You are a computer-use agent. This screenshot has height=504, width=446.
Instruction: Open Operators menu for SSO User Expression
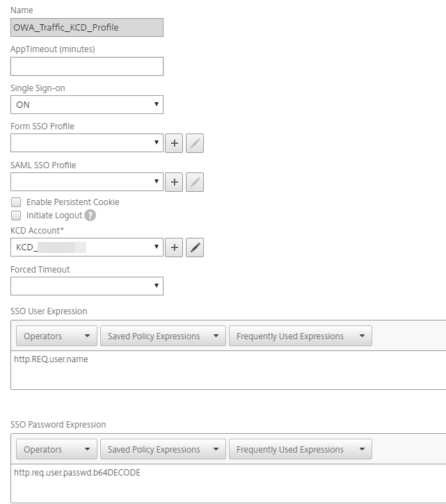tap(56, 336)
